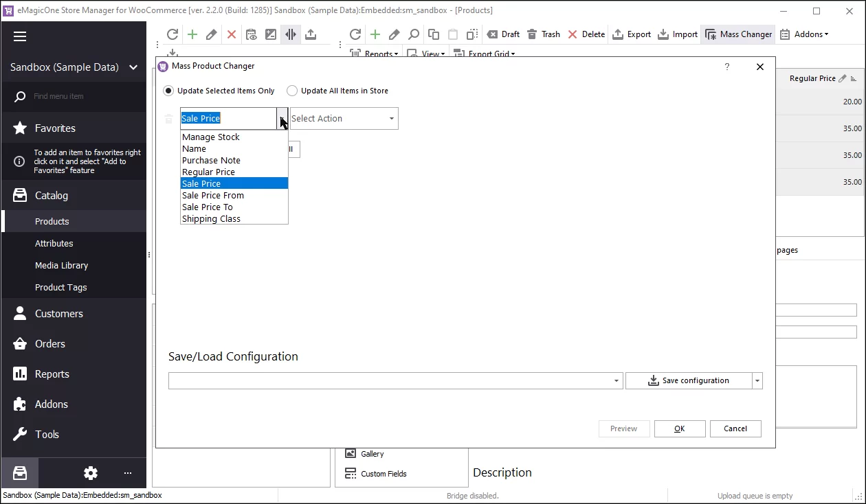866x504 pixels.
Task: Click the search magnifier toolbar icon
Action: (414, 34)
